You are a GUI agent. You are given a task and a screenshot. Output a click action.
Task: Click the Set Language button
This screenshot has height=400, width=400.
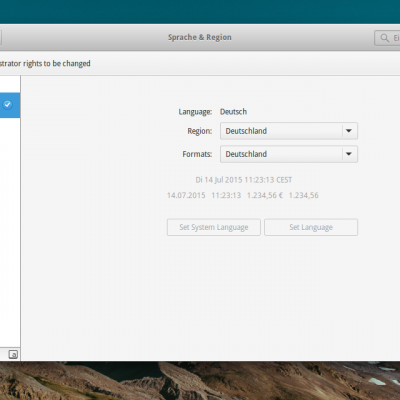coord(311,227)
